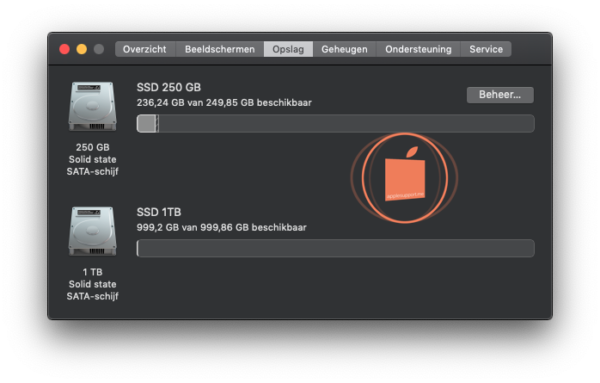The height and width of the screenshot is (383, 600).
Task: Click the 250 GB Solid state SATA-schijf label
Action: pos(93,159)
